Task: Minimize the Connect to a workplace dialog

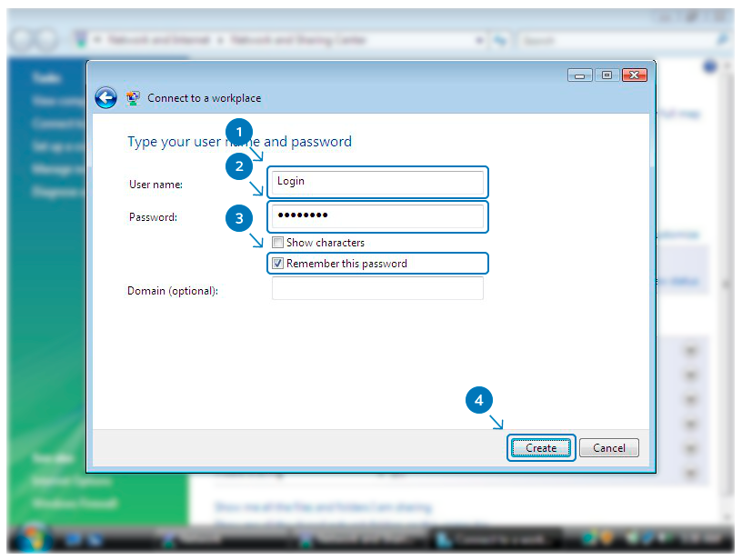Action: pyautogui.click(x=580, y=75)
